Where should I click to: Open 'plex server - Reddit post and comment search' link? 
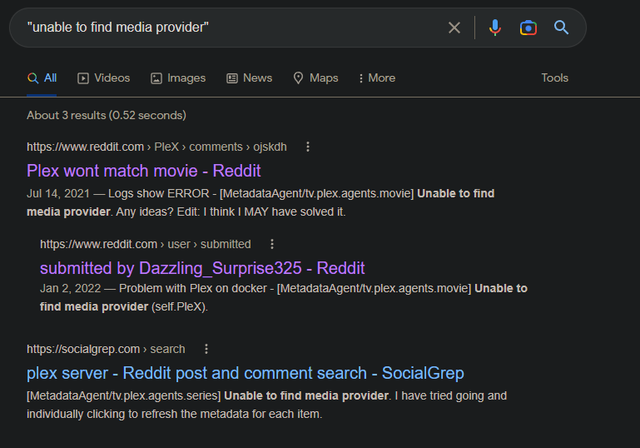[x=245, y=373]
